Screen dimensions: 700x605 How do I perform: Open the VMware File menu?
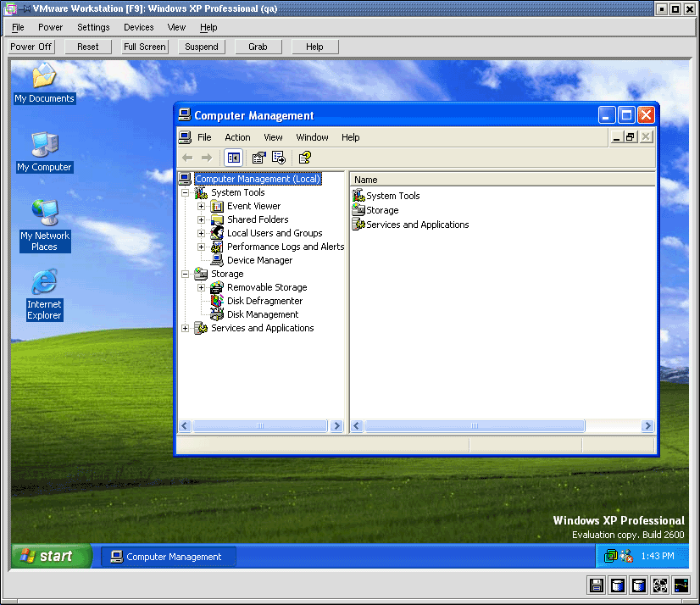point(18,27)
